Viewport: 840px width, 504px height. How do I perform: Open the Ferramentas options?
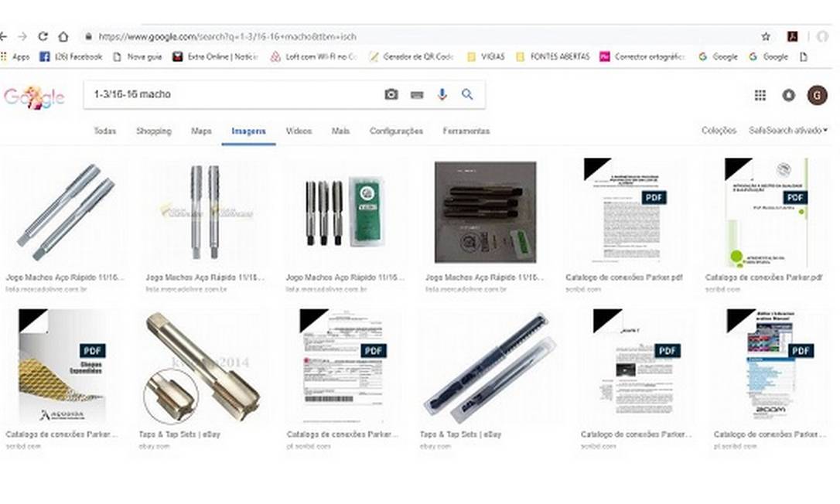(x=466, y=131)
